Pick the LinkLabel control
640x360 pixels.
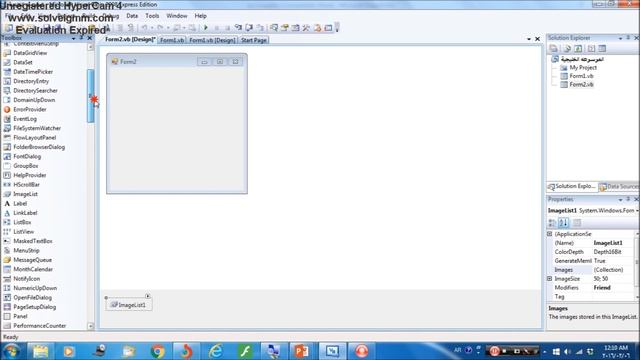25,213
